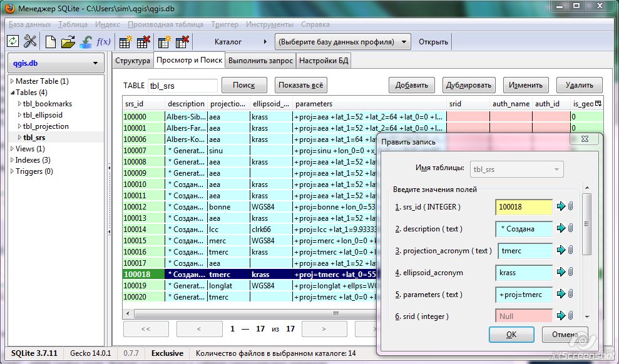Expand the Indexes (3) node
This screenshot has height=364, width=619.
click(x=12, y=160)
